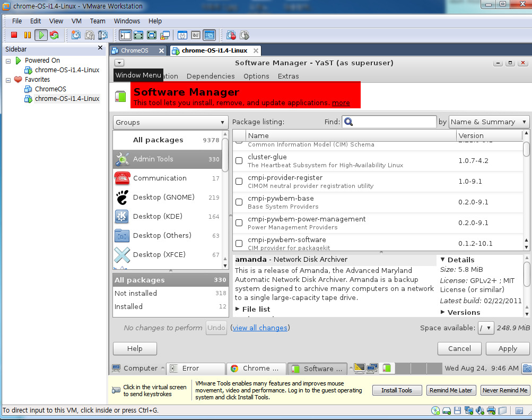Image resolution: width=532 pixels, height=420 pixels.
Task: Tick the cmpi-pywbem-base package checkbox
Action: pyautogui.click(x=239, y=202)
